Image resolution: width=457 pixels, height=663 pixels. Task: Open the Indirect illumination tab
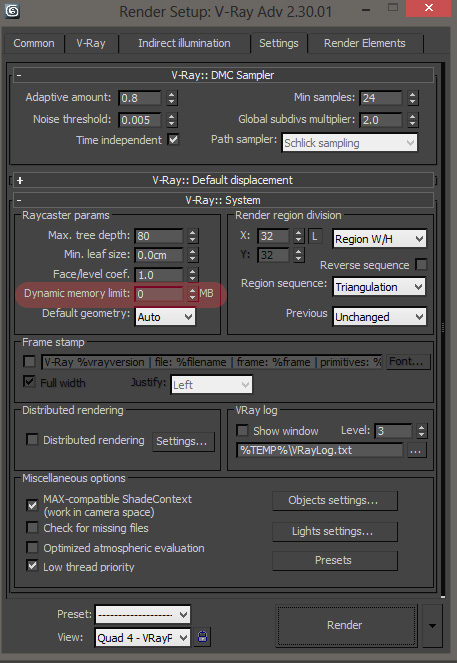pos(184,43)
